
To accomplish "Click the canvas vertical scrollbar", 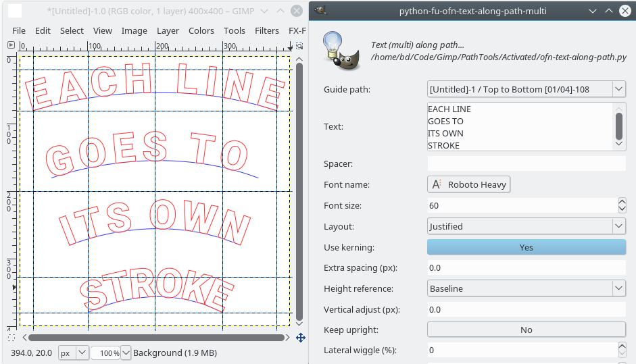I will click(299, 192).
